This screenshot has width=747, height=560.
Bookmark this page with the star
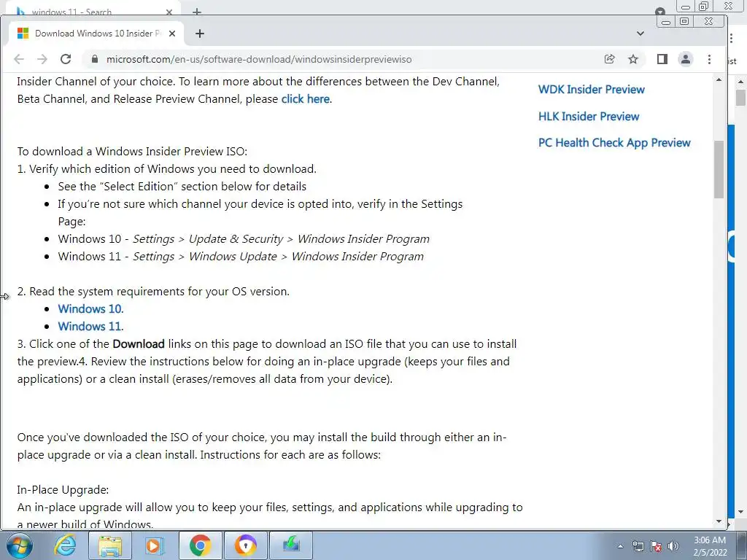coord(633,59)
